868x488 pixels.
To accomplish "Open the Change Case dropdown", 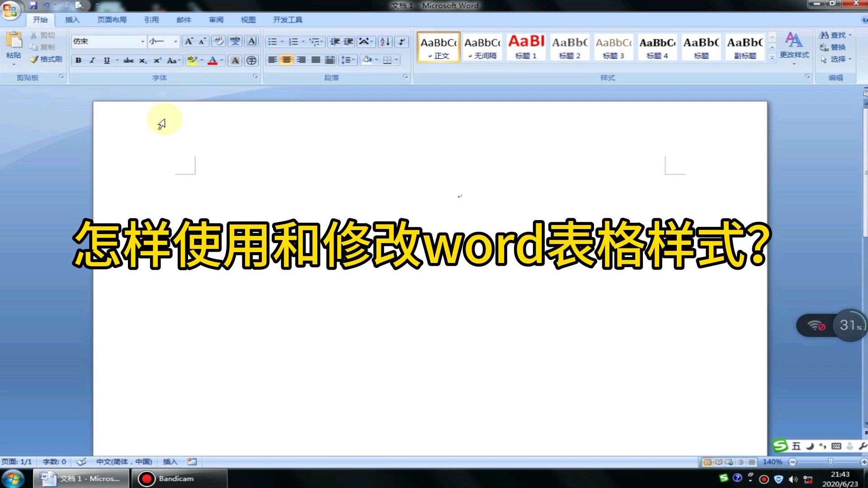I will [x=174, y=60].
